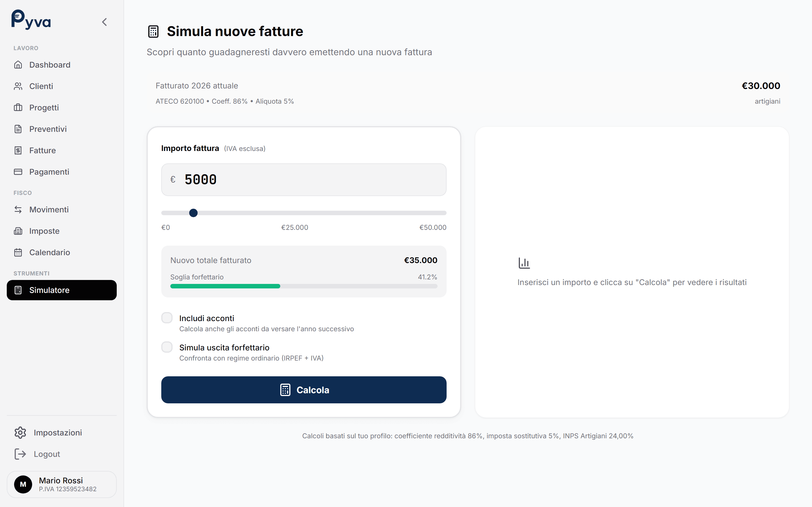Viewport: 812px width, 507px height.
Task: Click the Fatture receipt icon
Action: pos(18,151)
